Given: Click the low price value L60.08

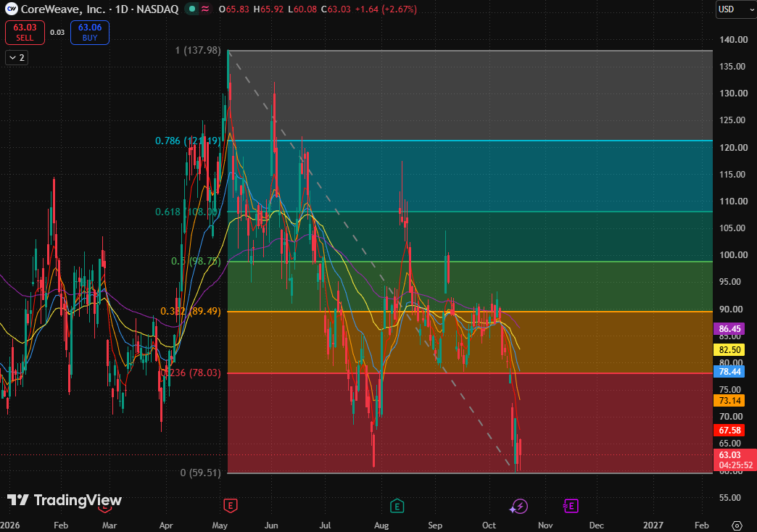Looking at the screenshot, I should click(302, 9).
